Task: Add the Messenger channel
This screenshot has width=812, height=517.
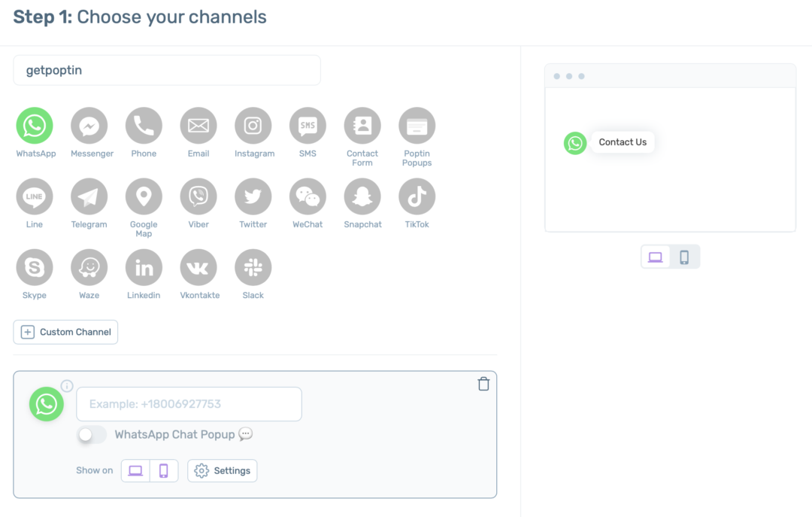Action: 89,126
